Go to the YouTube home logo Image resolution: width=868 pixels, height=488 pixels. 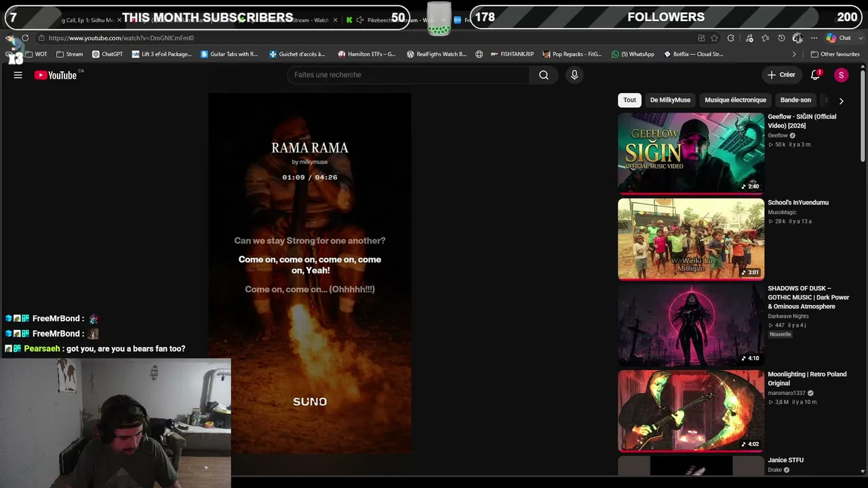point(56,75)
